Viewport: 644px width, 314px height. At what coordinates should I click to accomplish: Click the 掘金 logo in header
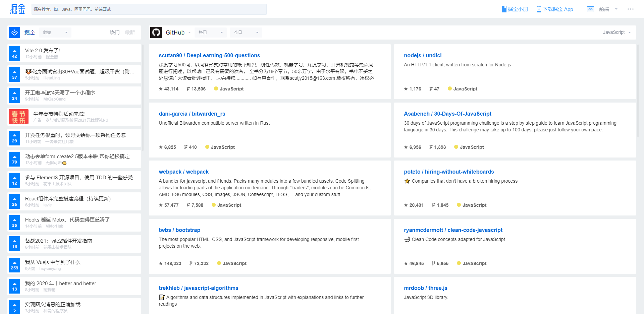(17, 9)
